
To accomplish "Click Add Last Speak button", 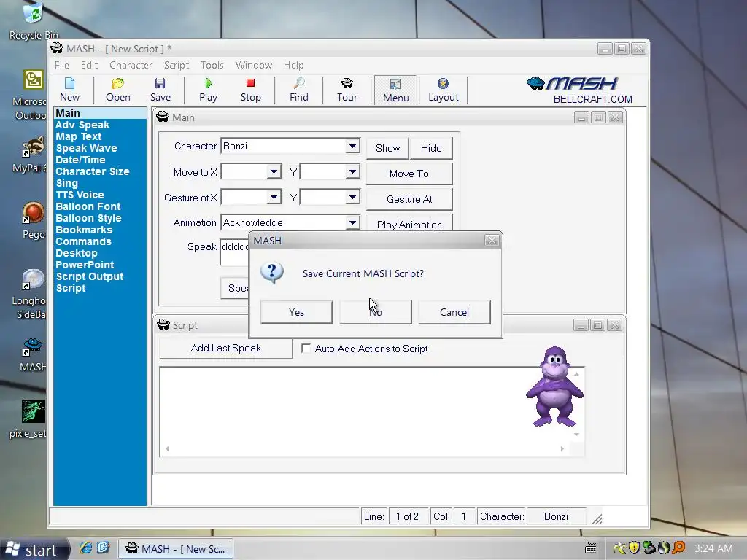I will 226,348.
